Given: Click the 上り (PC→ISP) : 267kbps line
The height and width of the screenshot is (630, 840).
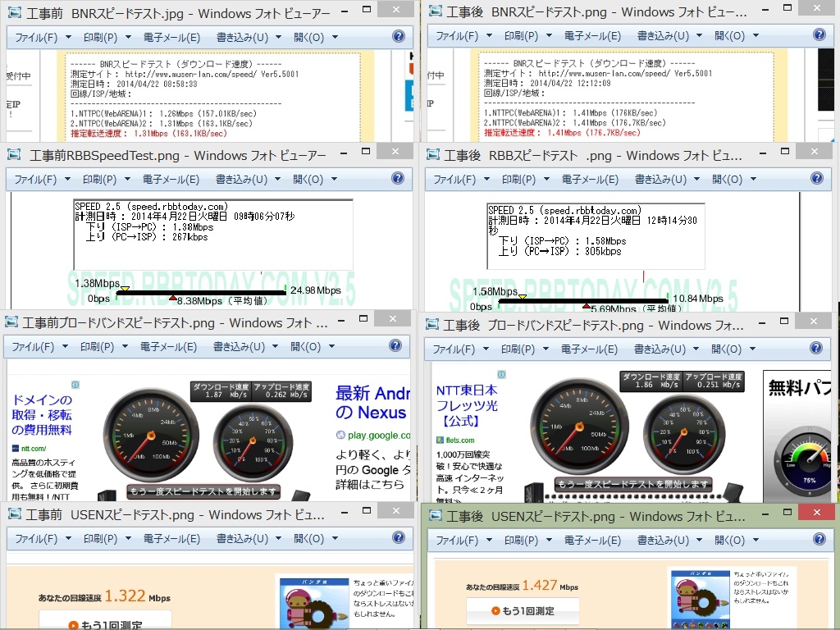Looking at the screenshot, I should pyautogui.click(x=146, y=237).
